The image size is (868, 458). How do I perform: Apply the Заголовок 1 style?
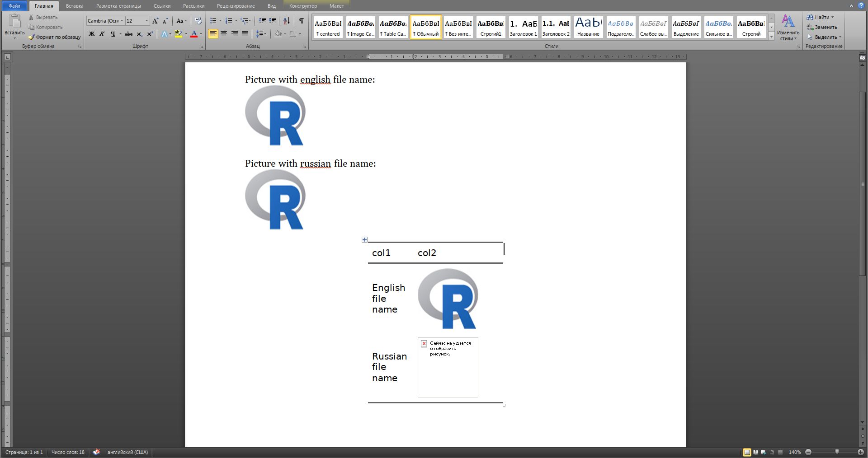tap(524, 27)
